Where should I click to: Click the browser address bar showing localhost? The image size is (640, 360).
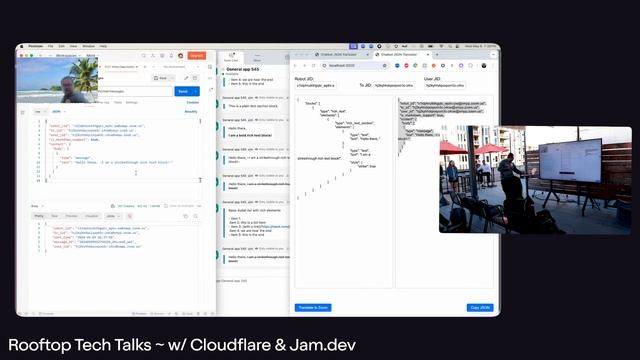click(354, 65)
